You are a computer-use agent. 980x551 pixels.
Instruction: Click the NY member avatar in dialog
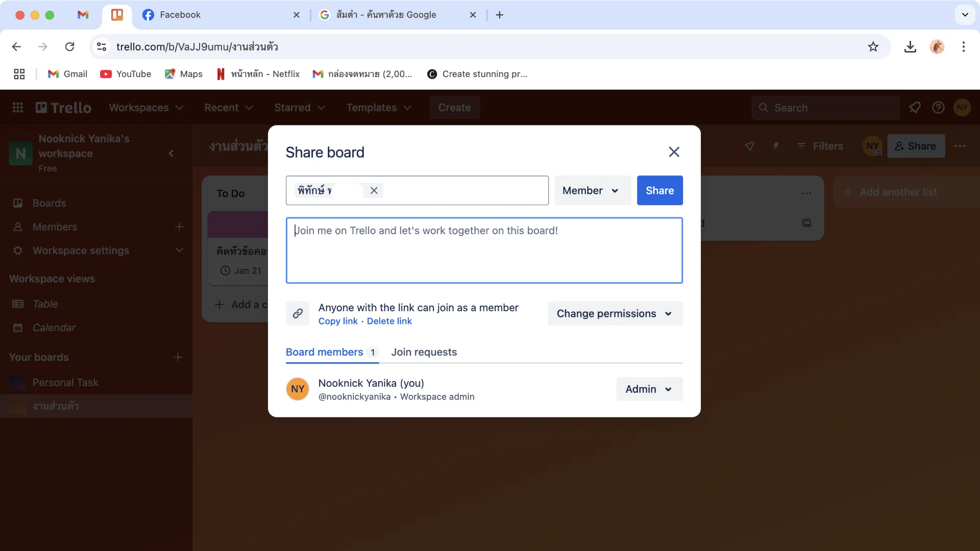(x=298, y=389)
